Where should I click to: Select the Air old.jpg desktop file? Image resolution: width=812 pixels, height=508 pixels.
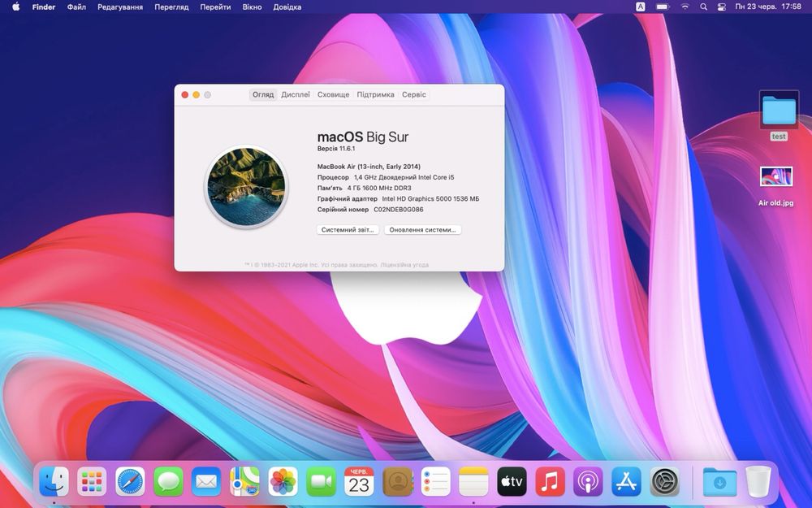[x=775, y=187]
